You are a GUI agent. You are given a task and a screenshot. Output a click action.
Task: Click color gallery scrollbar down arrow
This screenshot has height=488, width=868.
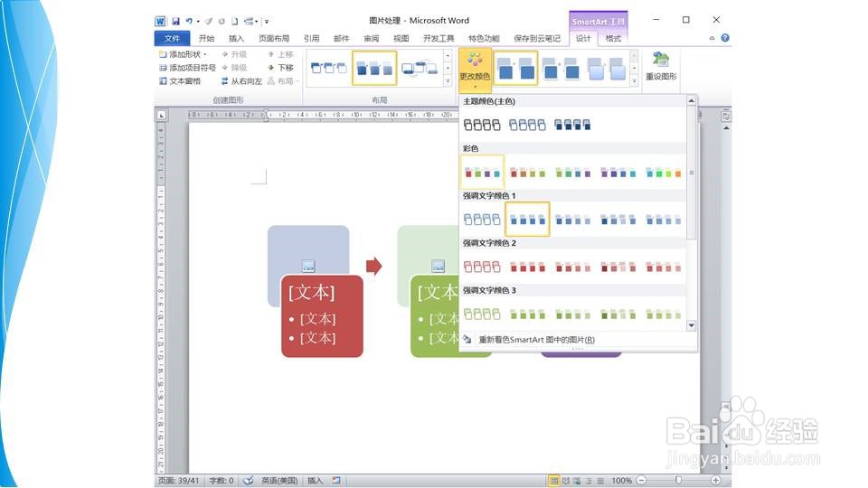pyautogui.click(x=691, y=326)
